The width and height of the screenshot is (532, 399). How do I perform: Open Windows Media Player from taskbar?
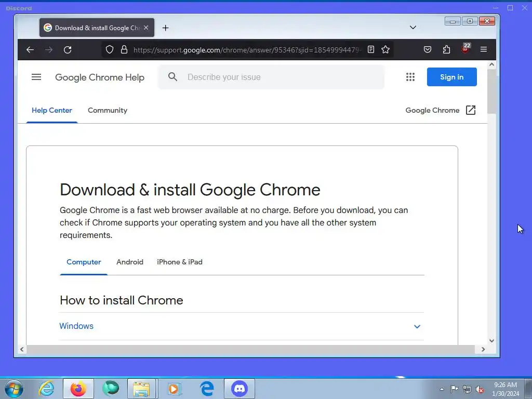pyautogui.click(x=175, y=389)
